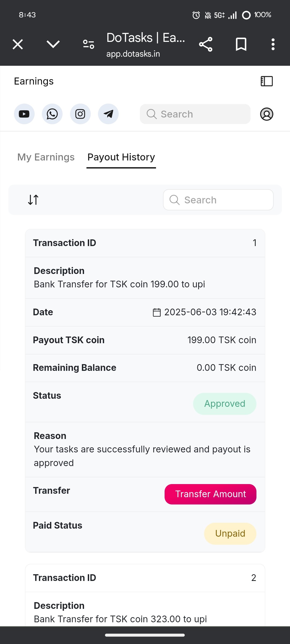Viewport: 290px width, 644px height.
Task: Focus the top header Search field
Action: click(195, 114)
